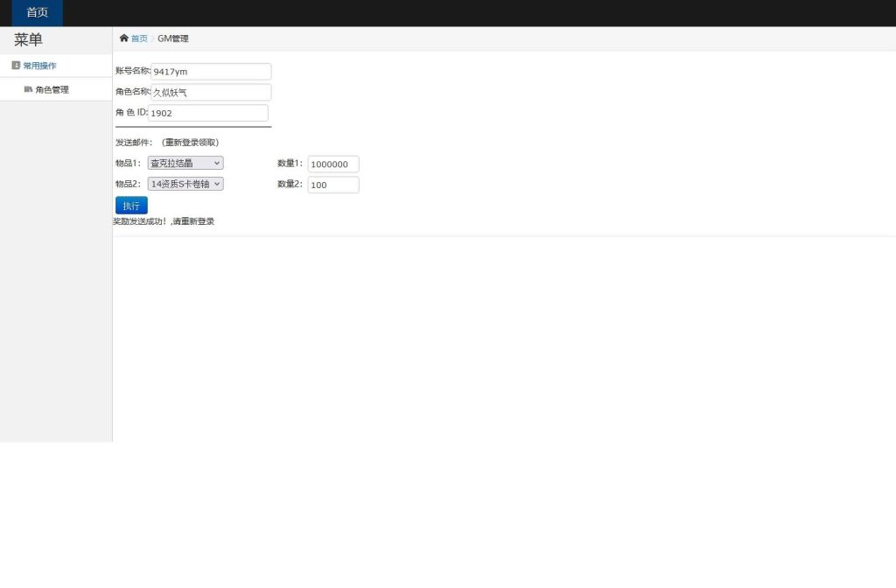896x588 pixels.
Task: Click the 发送邮件 section label
Action: click(x=134, y=142)
